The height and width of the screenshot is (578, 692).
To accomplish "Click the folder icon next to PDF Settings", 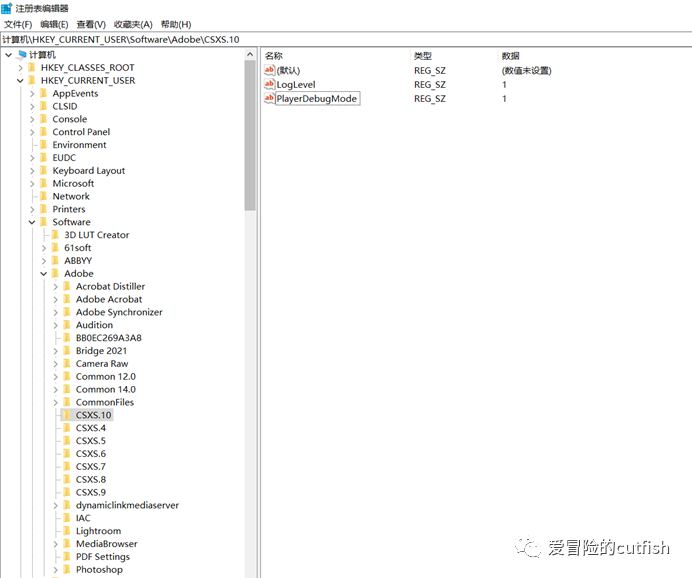I will [67, 556].
